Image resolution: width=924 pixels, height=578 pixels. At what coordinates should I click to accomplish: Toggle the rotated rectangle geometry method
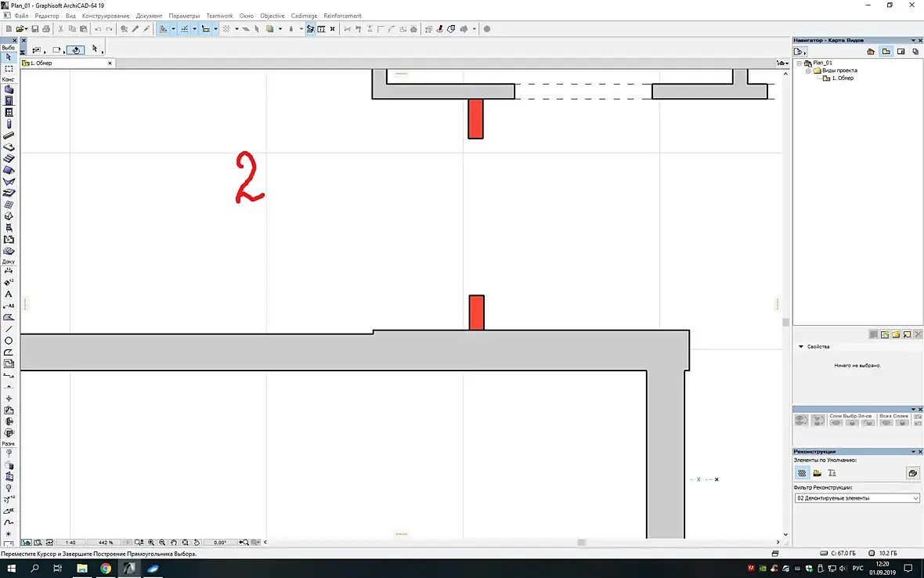(x=75, y=50)
